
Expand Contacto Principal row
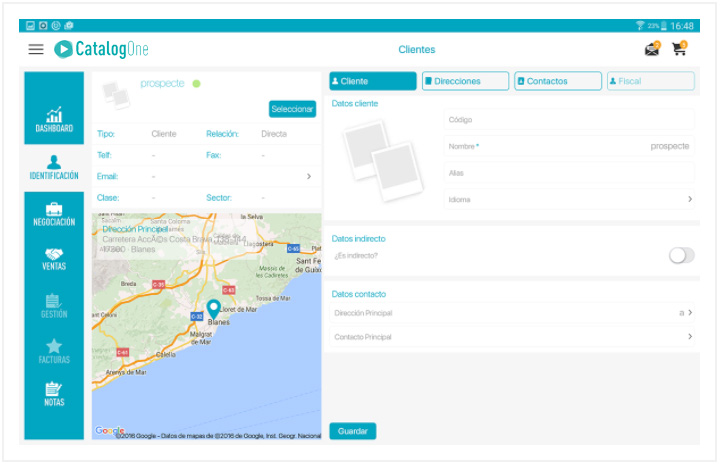[512, 337]
